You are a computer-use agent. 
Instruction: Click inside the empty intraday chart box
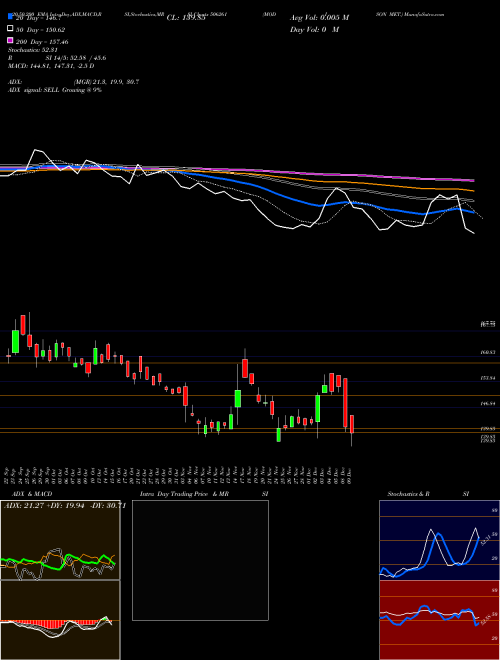click(x=200, y=560)
